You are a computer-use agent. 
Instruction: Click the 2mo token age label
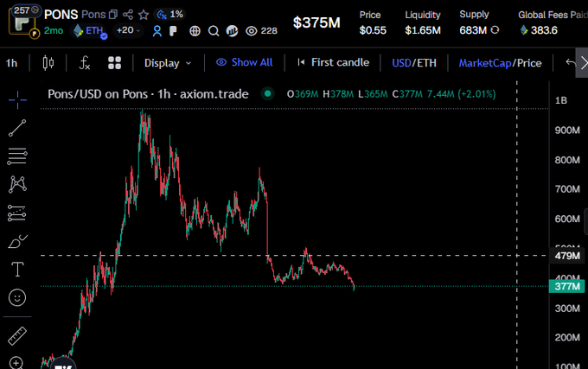[54, 31]
